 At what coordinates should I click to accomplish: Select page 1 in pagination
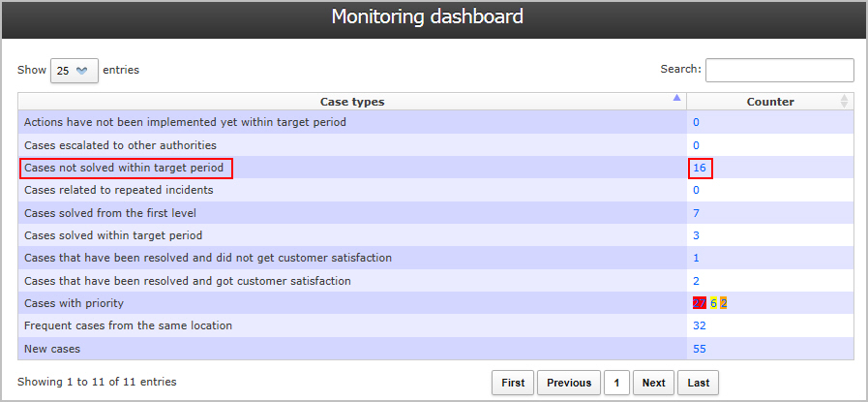[x=616, y=383]
